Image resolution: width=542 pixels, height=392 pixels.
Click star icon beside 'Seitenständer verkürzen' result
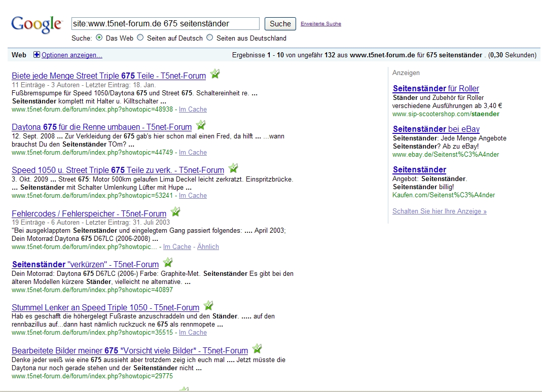(168, 262)
